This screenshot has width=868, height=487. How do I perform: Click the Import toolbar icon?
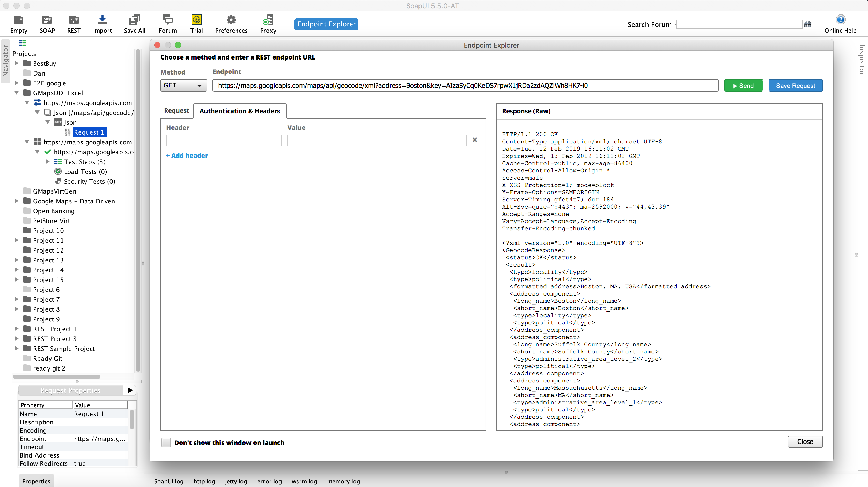[x=102, y=20]
